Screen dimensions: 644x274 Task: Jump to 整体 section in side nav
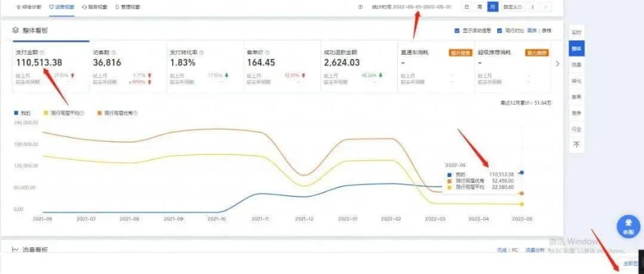tap(576, 49)
